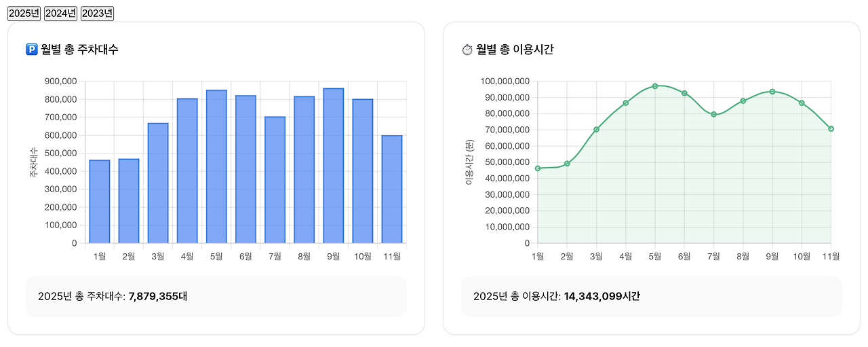Switch to the 2024년 year button
The height and width of the screenshot is (347, 868).
[60, 14]
